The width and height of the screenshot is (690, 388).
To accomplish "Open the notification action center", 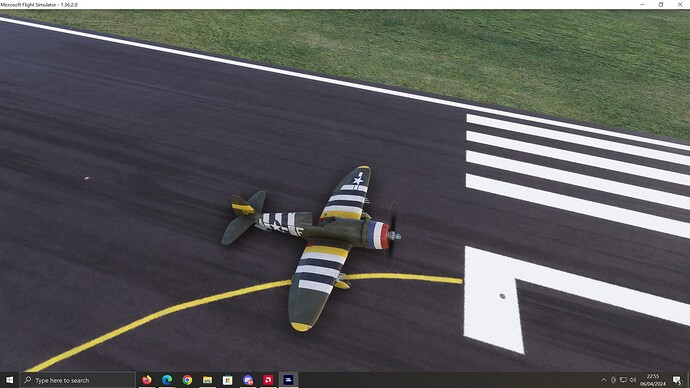I will (x=677, y=380).
